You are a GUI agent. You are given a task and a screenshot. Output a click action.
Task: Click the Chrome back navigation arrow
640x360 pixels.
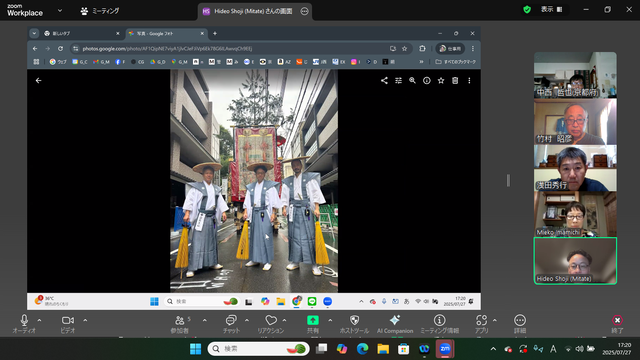pos(35,49)
